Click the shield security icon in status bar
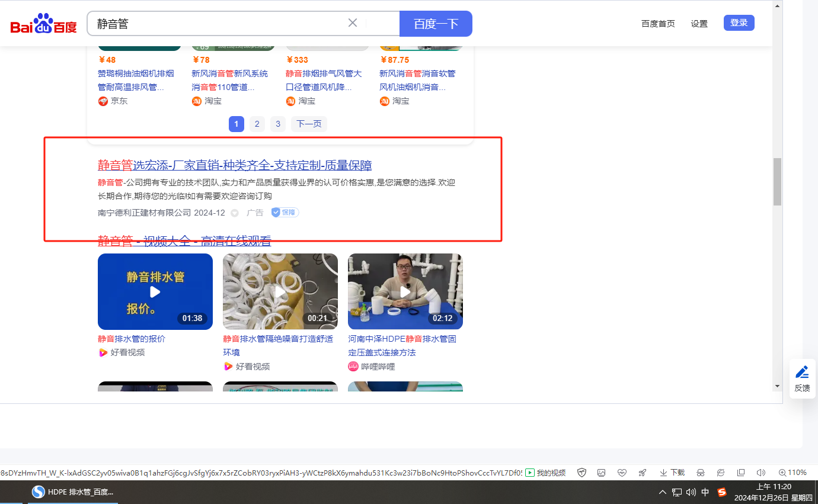The height and width of the screenshot is (504, 818). coord(582,473)
